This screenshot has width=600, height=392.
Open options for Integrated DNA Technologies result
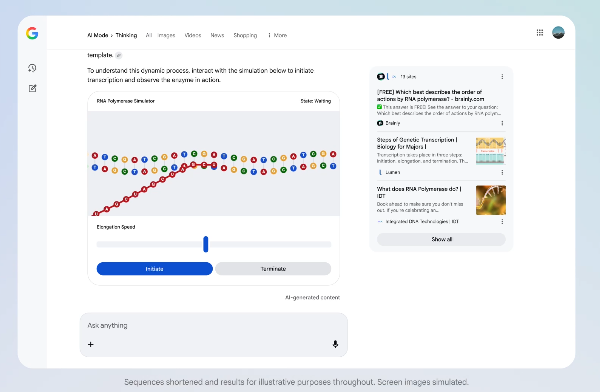point(502,222)
